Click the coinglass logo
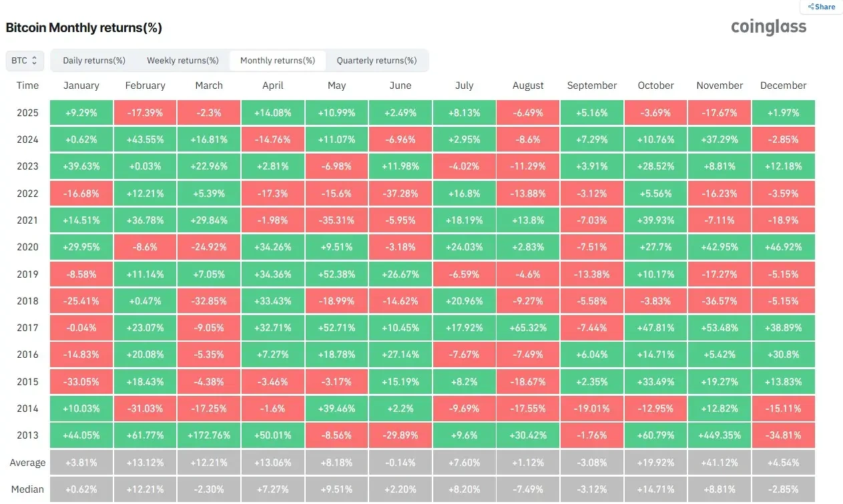 tap(768, 27)
